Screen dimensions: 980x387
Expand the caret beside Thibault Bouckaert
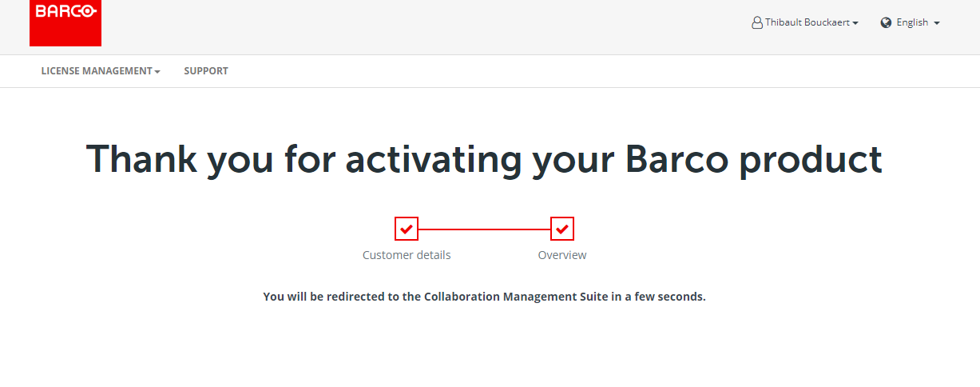tap(855, 24)
